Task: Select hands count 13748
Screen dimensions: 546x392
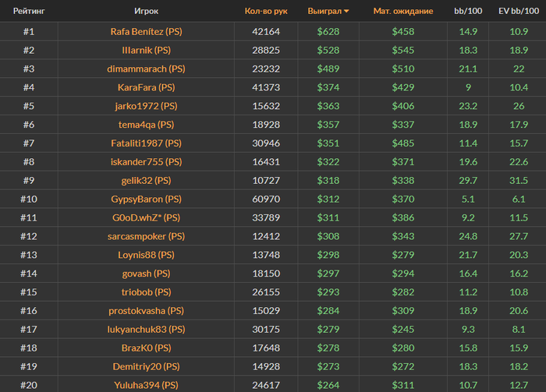Action: pyautogui.click(x=266, y=255)
